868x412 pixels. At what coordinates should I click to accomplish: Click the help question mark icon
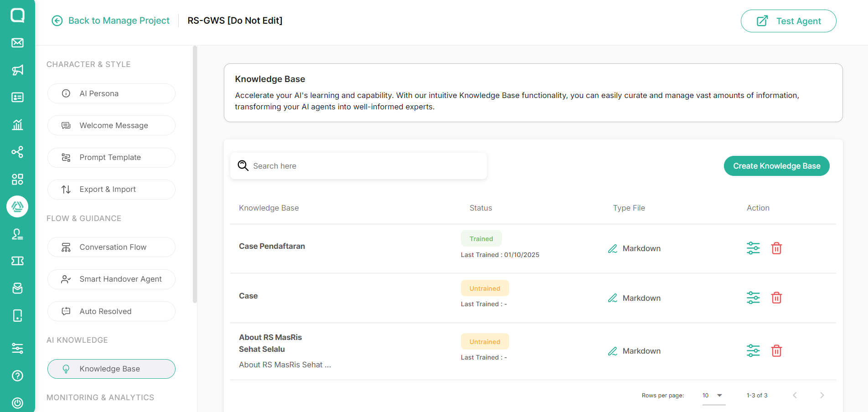tap(17, 376)
